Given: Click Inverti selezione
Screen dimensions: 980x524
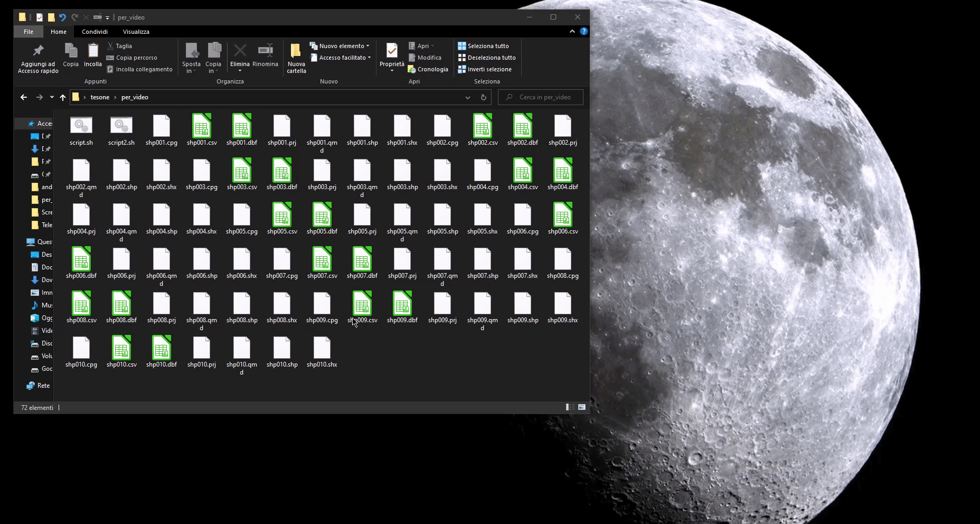Looking at the screenshot, I should pyautogui.click(x=485, y=69).
